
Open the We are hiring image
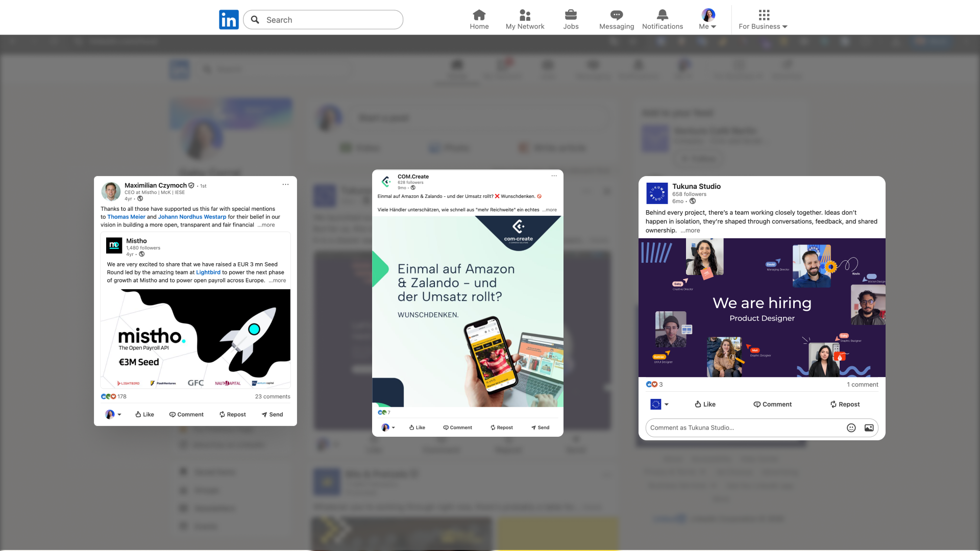[x=762, y=308]
